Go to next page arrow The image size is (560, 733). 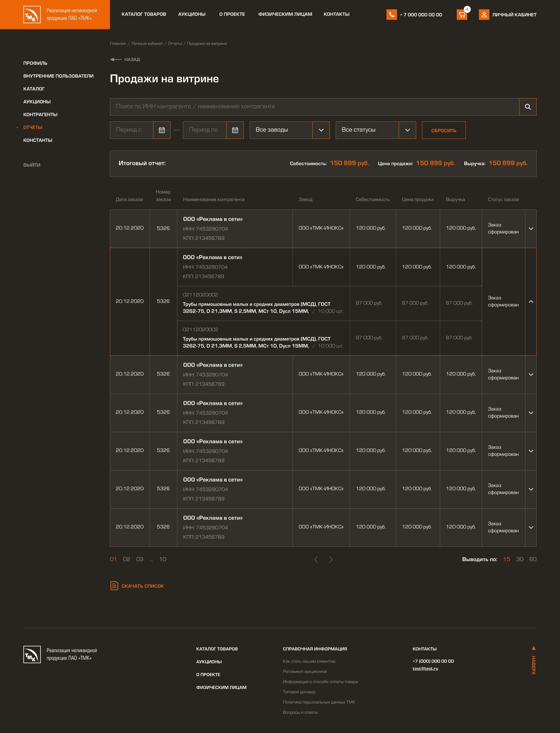(x=331, y=559)
